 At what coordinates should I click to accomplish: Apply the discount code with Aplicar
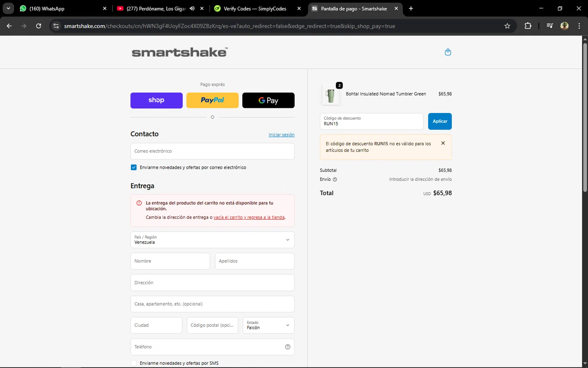440,121
